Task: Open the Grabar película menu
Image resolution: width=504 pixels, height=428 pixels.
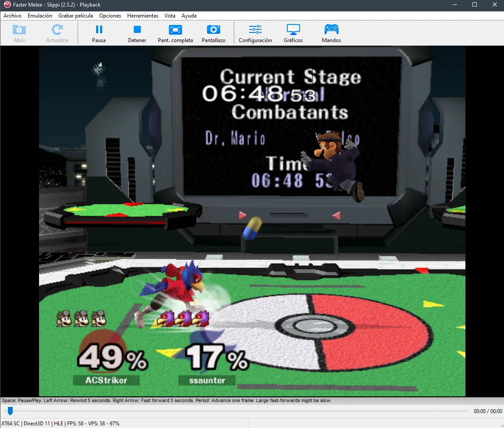Action: [75, 16]
